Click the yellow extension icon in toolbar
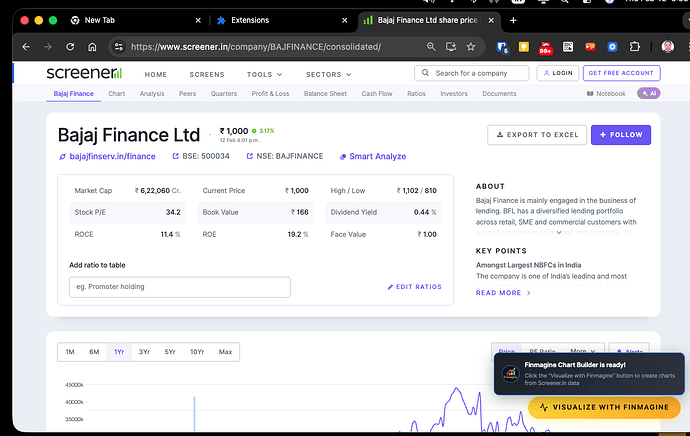690x436 pixels. tap(524, 47)
